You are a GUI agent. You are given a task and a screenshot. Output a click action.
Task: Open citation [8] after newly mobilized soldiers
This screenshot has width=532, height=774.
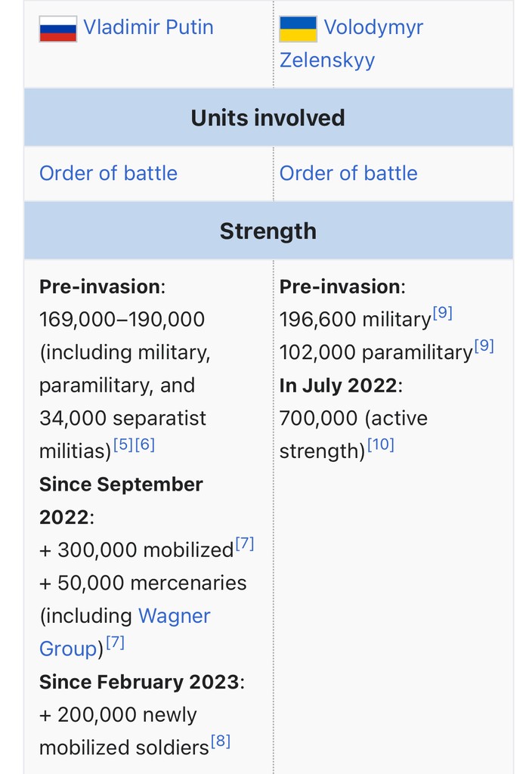(221, 741)
